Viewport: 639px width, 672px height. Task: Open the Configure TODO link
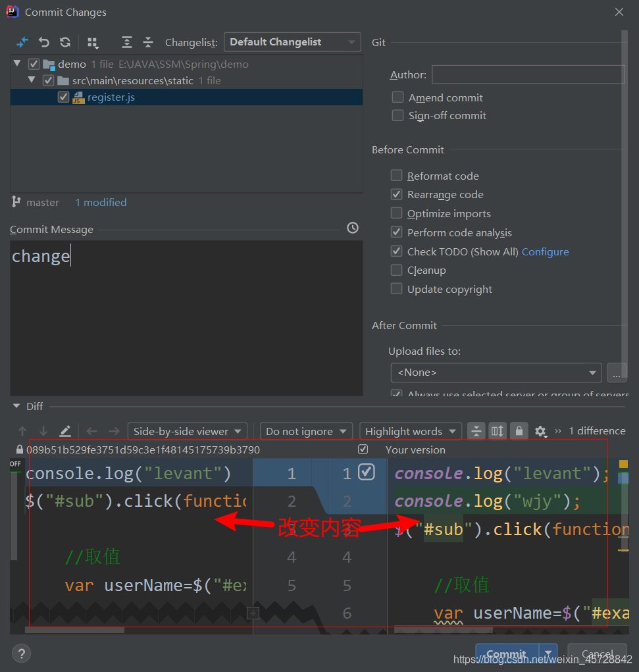545,251
